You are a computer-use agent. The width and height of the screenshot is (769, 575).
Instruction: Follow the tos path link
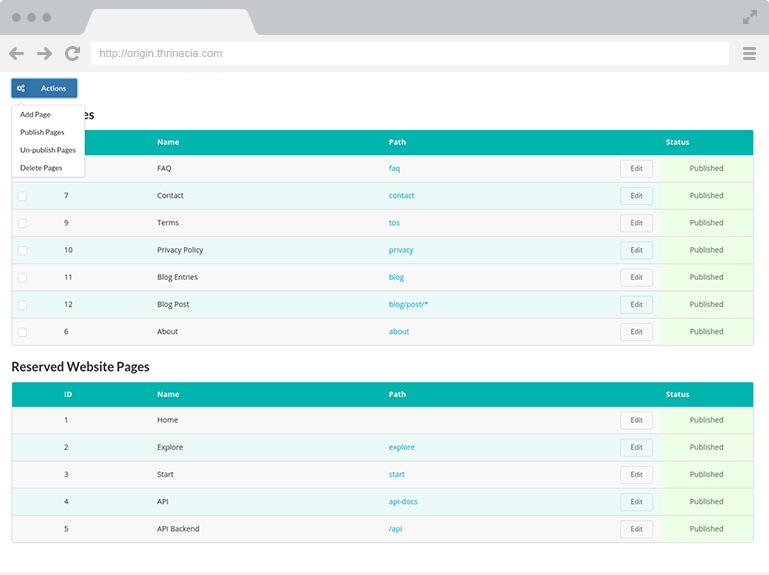click(394, 223)
